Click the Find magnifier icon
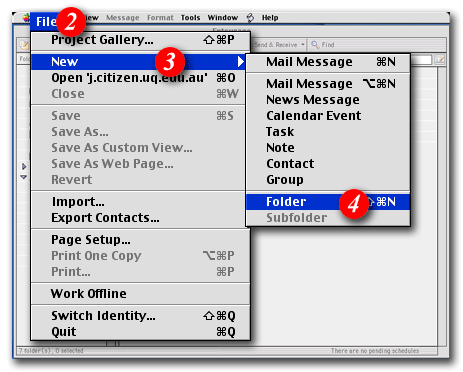The image size is (463, 372). pos(315,44)
